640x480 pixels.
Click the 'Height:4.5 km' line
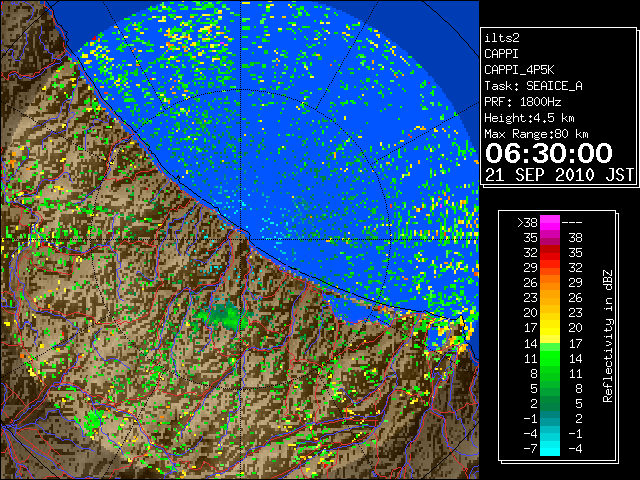pos(529,118)
